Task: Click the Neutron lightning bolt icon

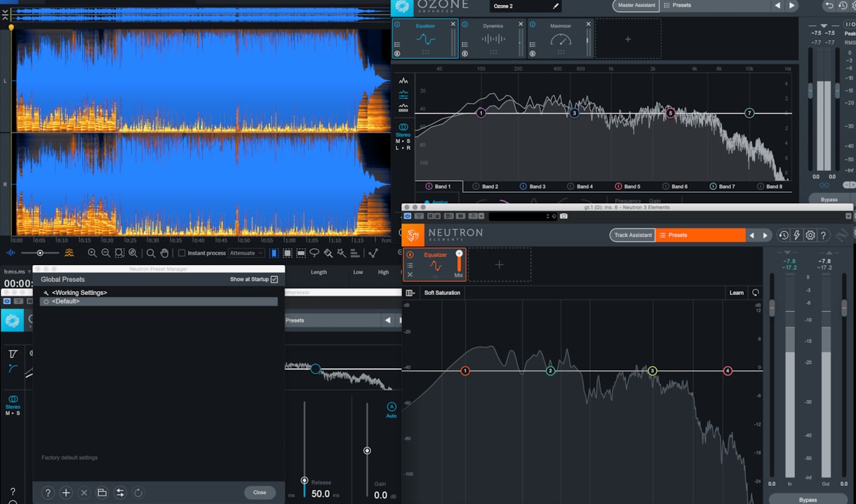Action: coord(797,236)
